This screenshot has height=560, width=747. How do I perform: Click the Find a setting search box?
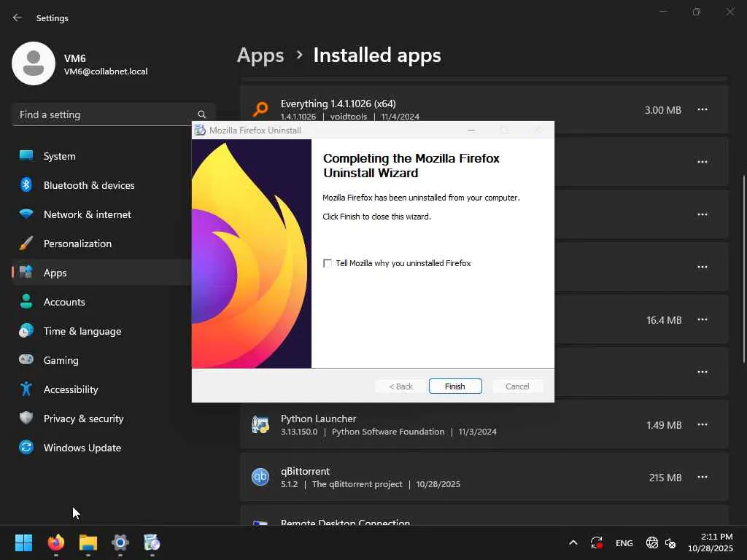(x=113, y=114)
